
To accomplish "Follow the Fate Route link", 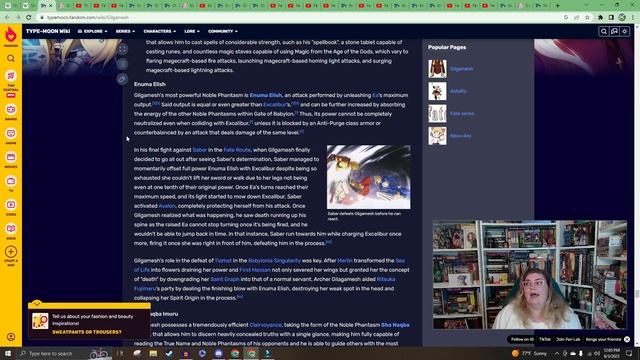I will click(x=237, y=150).
